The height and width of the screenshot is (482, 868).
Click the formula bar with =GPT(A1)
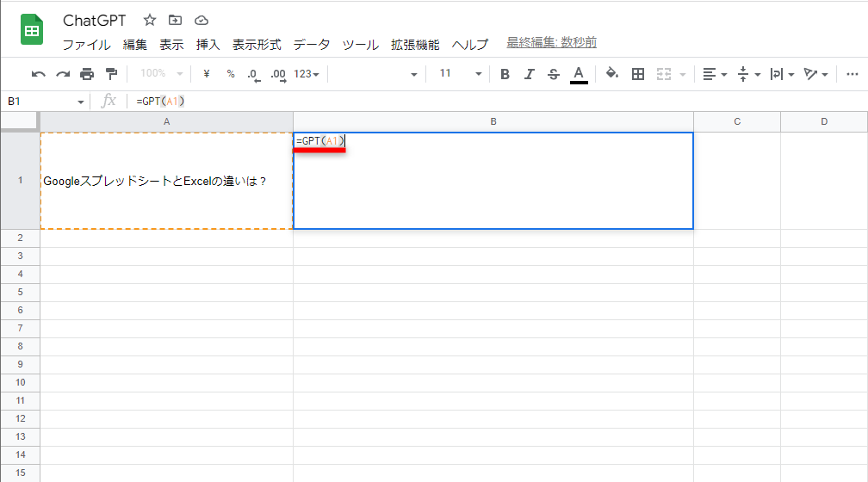tap(499, 102)
